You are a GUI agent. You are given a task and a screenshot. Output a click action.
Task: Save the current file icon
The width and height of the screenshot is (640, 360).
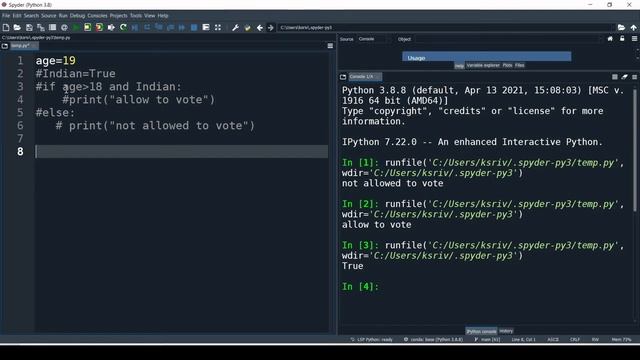point(29,27)
